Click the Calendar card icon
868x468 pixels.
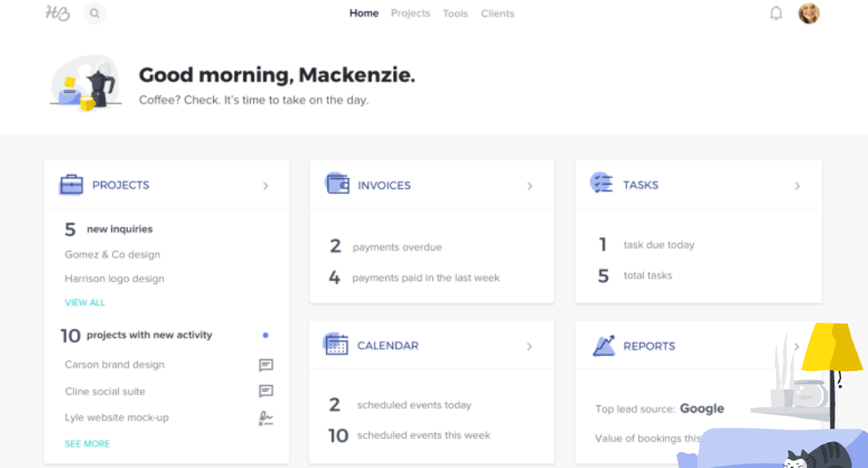pos(336,344)
